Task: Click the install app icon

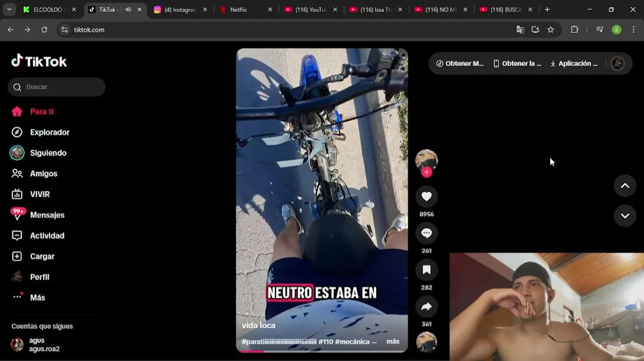Action: pos(536,30)
